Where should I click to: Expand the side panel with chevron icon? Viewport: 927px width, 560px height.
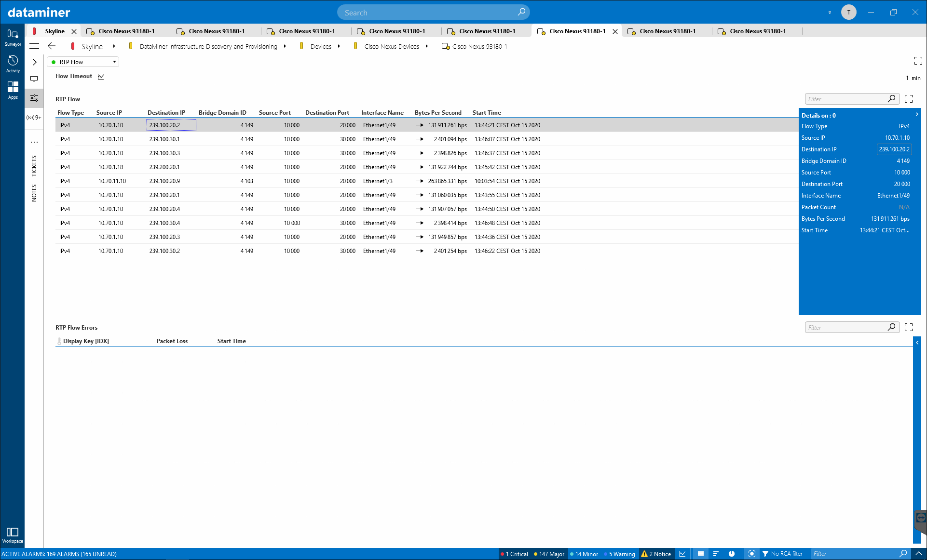click(x=34, y=62)
